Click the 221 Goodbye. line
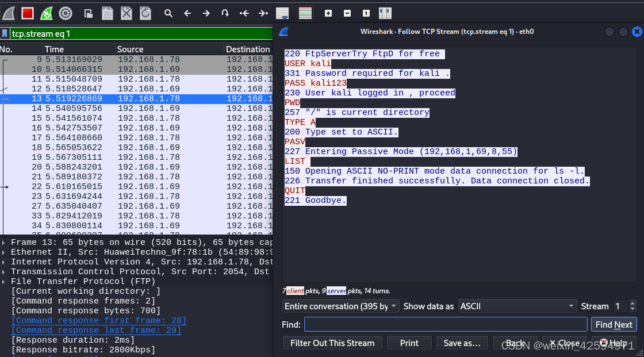The image size is (644, 357). 316,201
